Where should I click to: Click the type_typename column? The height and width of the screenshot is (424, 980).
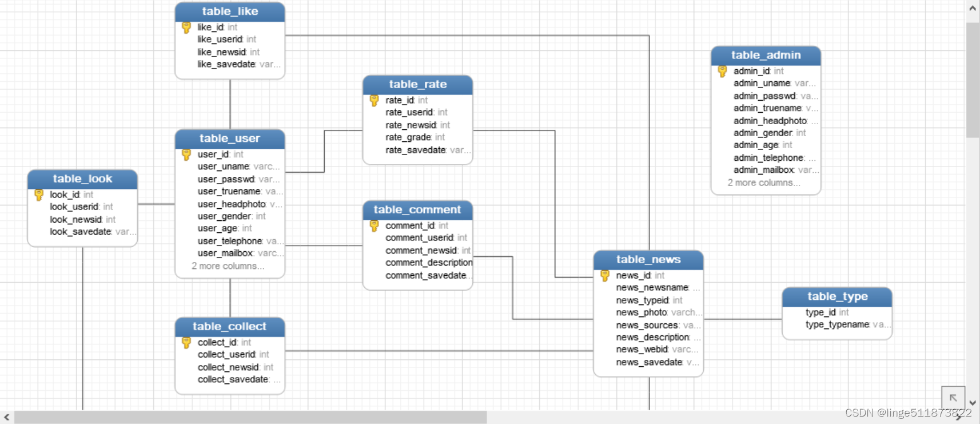(847, 324)
